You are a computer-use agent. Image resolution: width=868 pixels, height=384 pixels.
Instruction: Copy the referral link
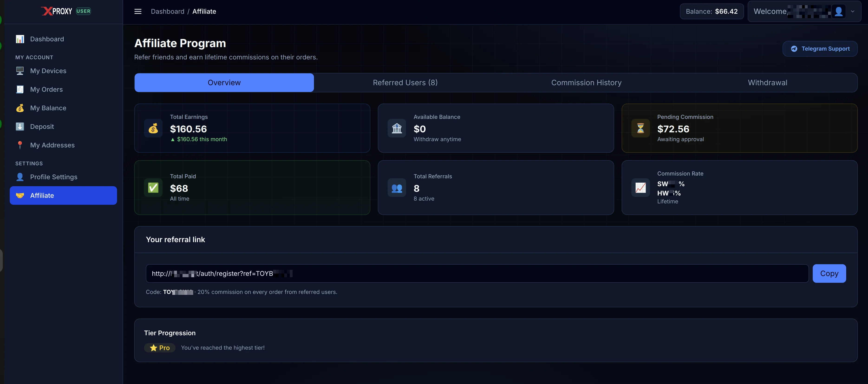[829, 273]
